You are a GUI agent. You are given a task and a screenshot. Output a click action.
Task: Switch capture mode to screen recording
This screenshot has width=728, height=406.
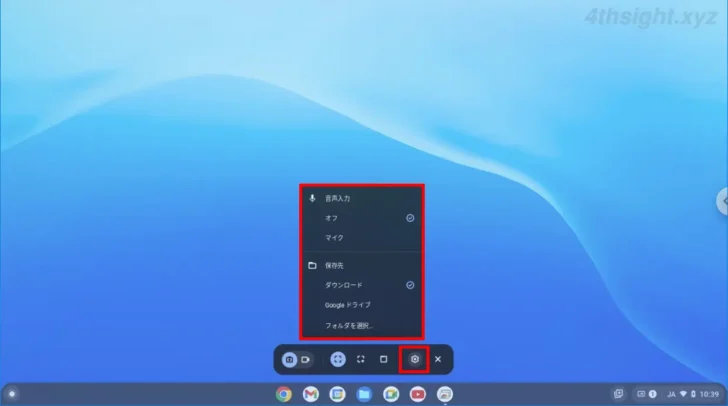306,359
